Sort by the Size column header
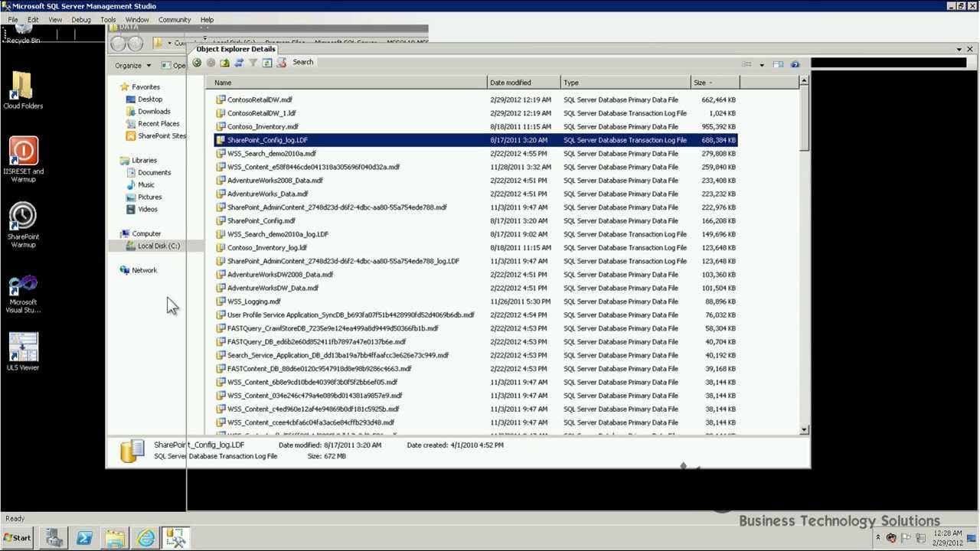This screenshot has height=551, width=980. pos(714,83)
